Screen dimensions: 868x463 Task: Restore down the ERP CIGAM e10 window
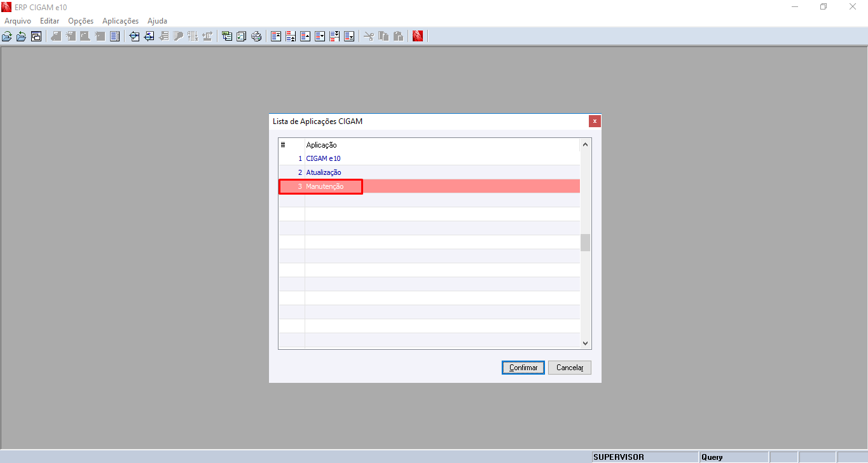[x=823, y=7]
